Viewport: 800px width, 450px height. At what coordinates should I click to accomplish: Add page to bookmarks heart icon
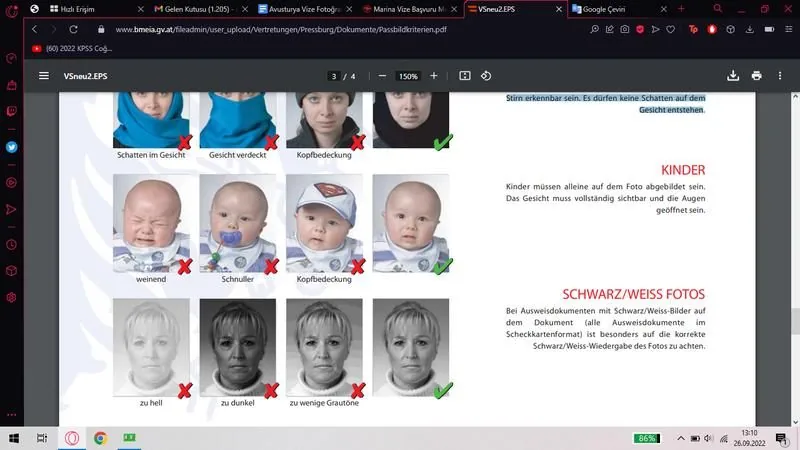click(x=670, y=30)
